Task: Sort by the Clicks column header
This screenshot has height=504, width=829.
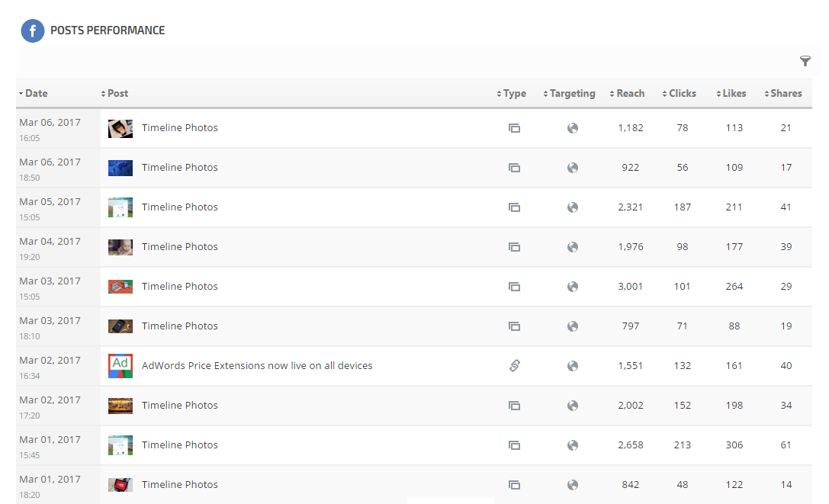Action: click(x=682, y=94)
